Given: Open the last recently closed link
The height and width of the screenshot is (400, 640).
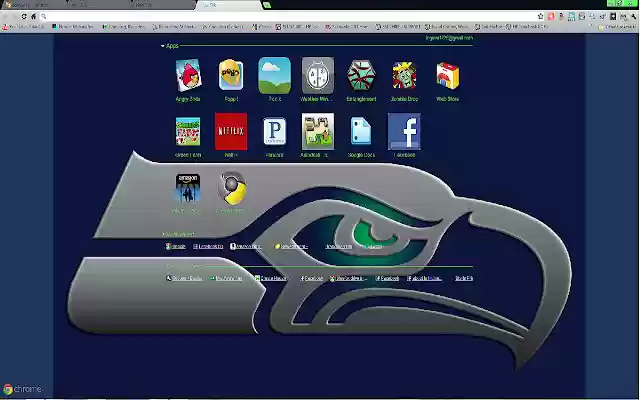Looking at the screenshot, I should tap(464, 278).
